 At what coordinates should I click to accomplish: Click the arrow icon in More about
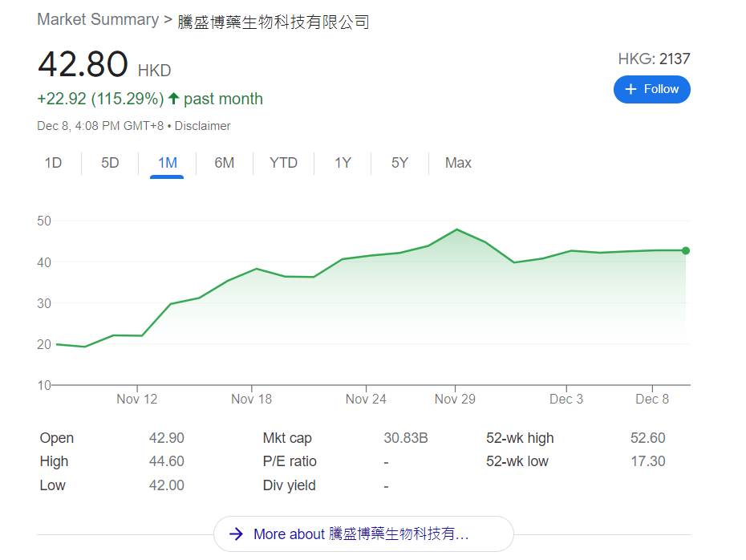point(236,534)
